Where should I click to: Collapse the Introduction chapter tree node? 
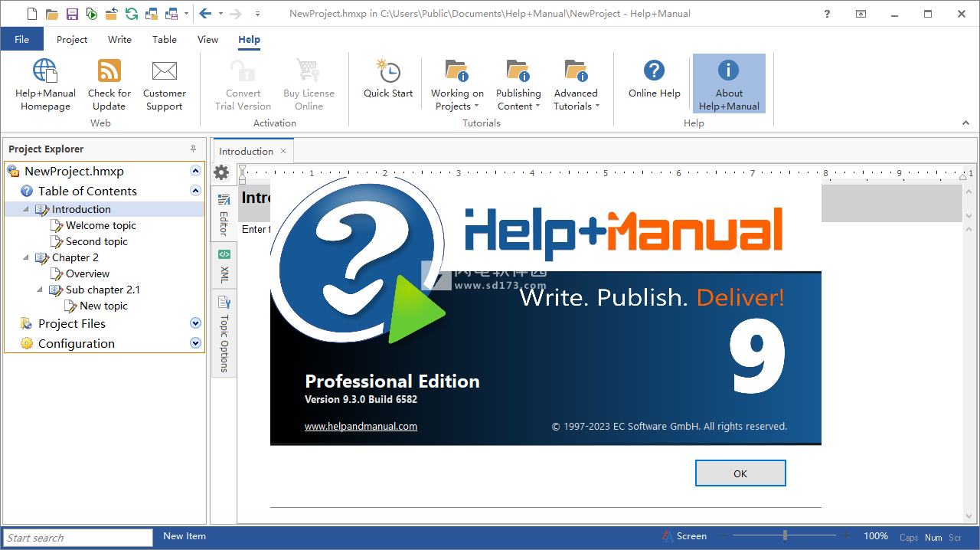pyautogui.click(x=26, y=209)
